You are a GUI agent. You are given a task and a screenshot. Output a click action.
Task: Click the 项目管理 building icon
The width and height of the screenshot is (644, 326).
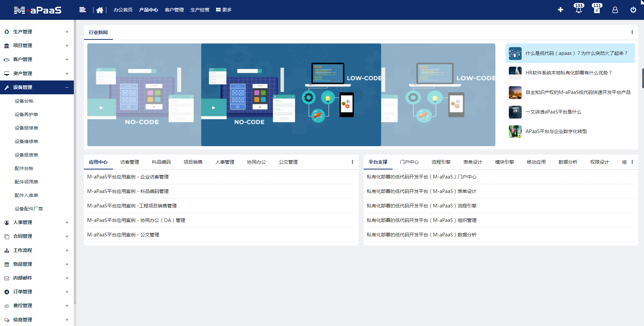[x=7, y=45]
